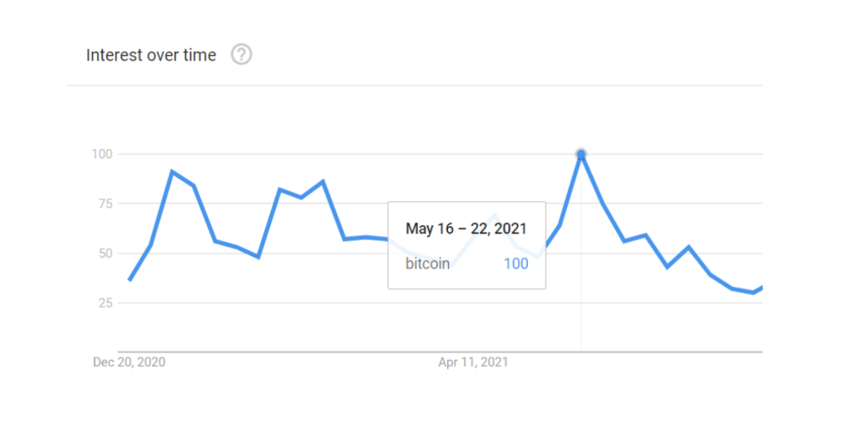
Task: Click the y-axis label 50
Action: [105, 254]
